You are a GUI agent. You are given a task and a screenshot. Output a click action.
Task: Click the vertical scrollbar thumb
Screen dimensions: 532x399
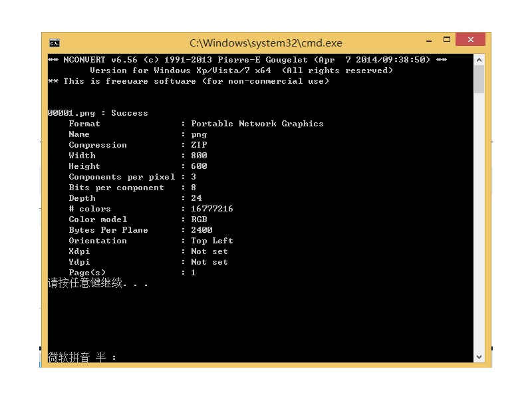[479, 80]
